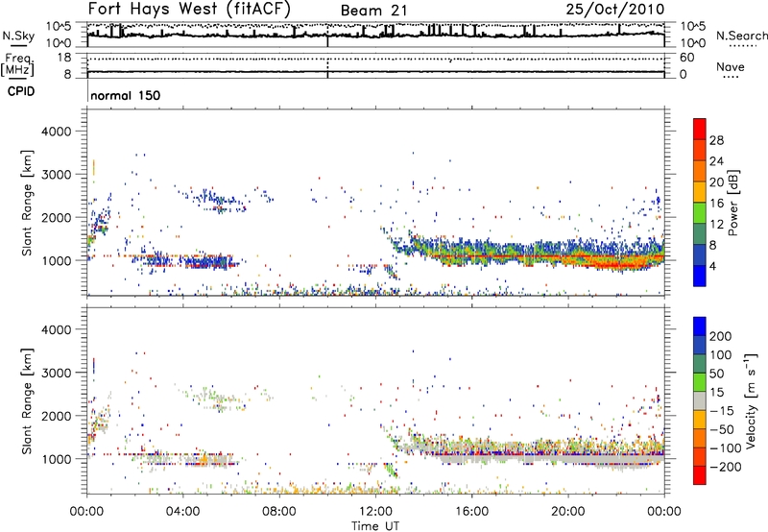Click the velocity colorbar gray segment

coord(700,400)
